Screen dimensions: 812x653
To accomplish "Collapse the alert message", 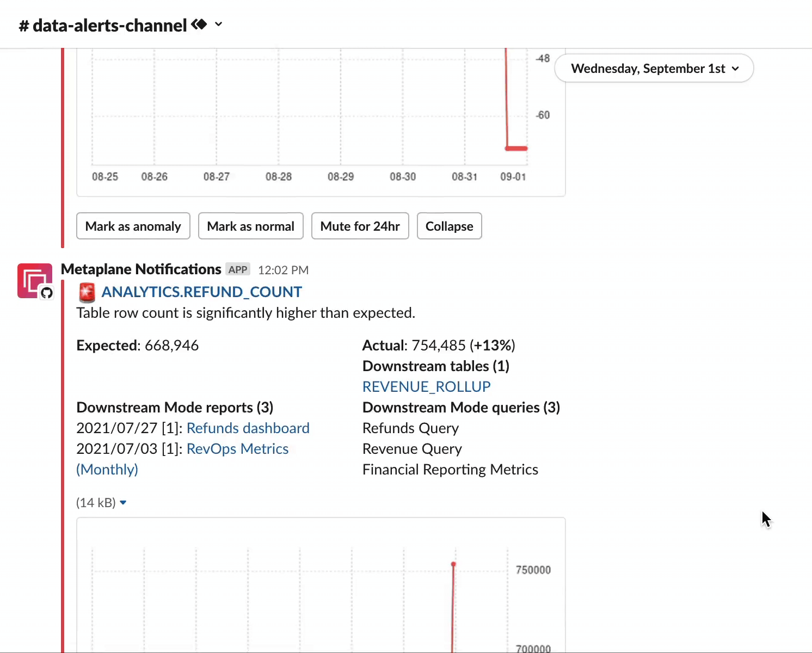I will (450, 226).
